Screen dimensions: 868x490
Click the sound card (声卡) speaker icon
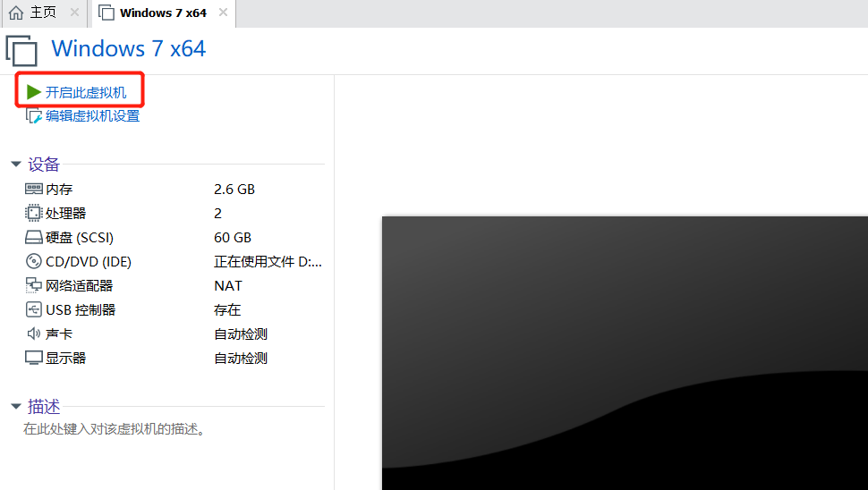click(x=34, y=334)
